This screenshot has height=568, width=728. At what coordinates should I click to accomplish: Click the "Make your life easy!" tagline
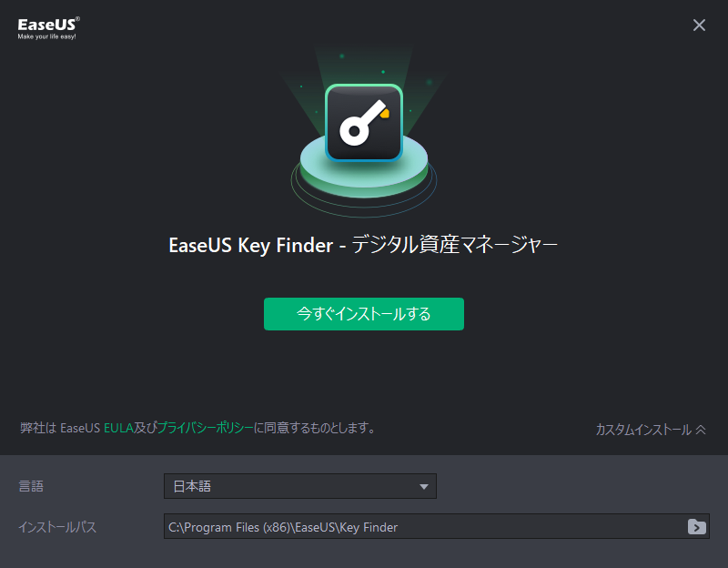click(47, 36)
